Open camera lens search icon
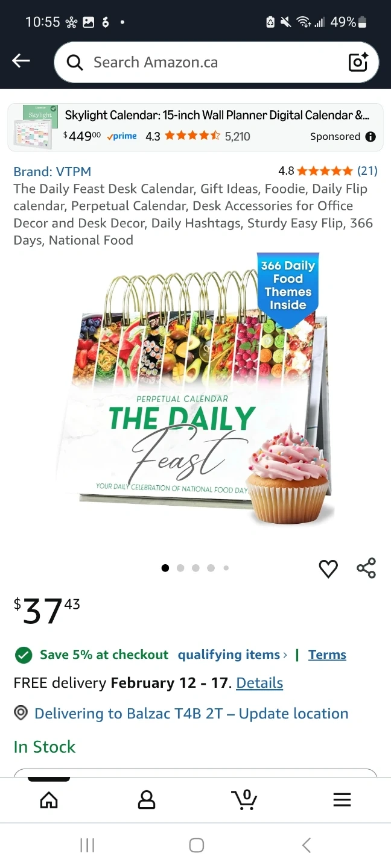Viewport: 391px width, 868px height. [358, 62]
